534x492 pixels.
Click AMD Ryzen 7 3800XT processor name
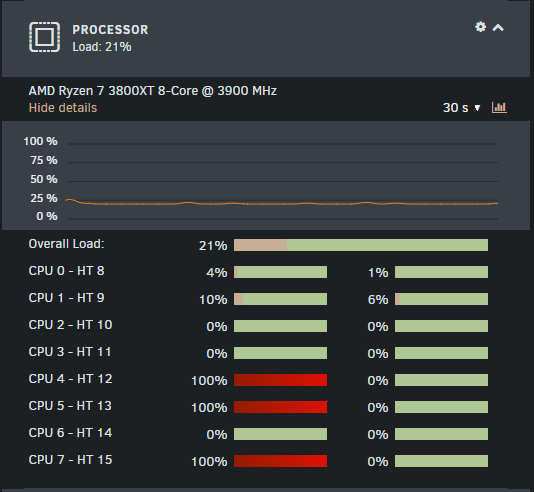click(x=153, y=91)
